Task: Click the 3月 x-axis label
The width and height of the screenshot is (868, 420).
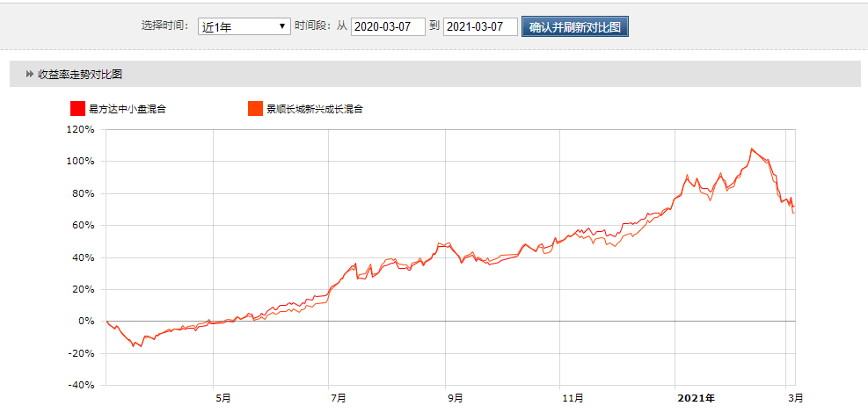Action: point(794,398)
